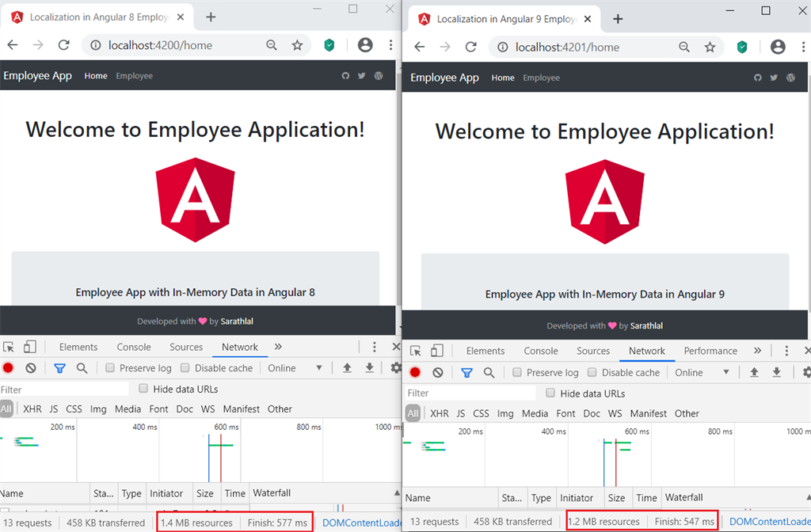Screen dimensions: 811x532
Task: Filter by JS in right DevTools
Action: pyautogui.click(x=460, y=413)
